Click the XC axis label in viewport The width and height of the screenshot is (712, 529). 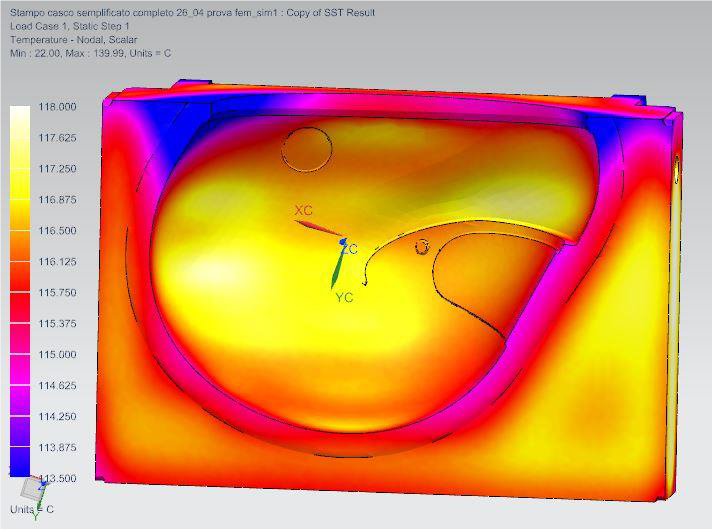[304, 211]
